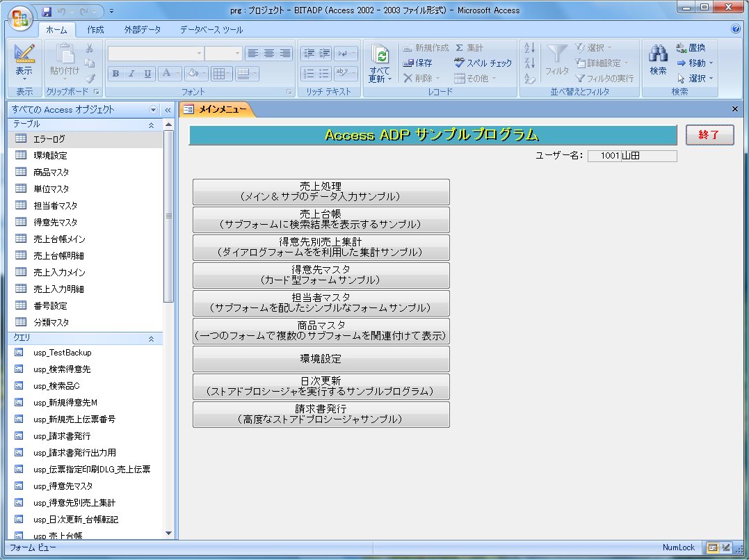This screenshot has height=560, width=749.
Task: Toggle Bold formatting button
Action: [115, 74]
